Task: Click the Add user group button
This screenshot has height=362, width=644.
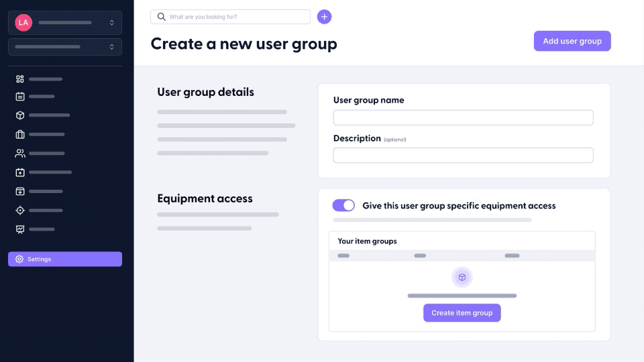Action: pyautogui.click(x=572, y=41)
